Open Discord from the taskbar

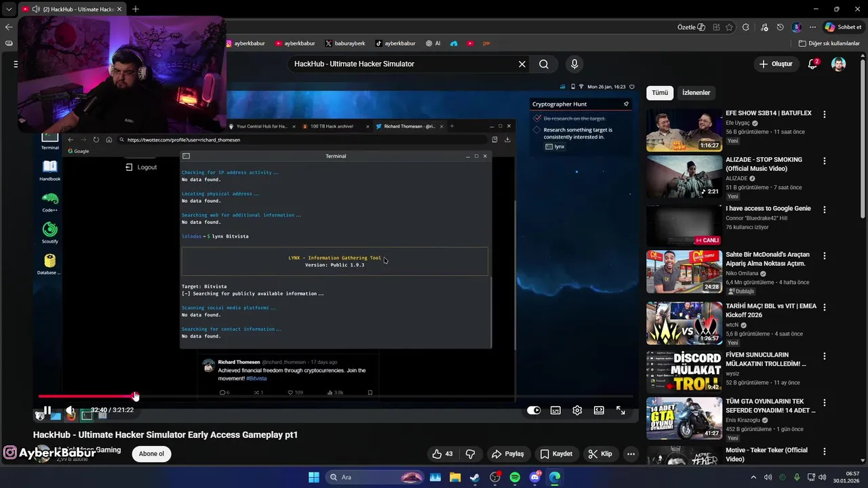click(535, 477)
